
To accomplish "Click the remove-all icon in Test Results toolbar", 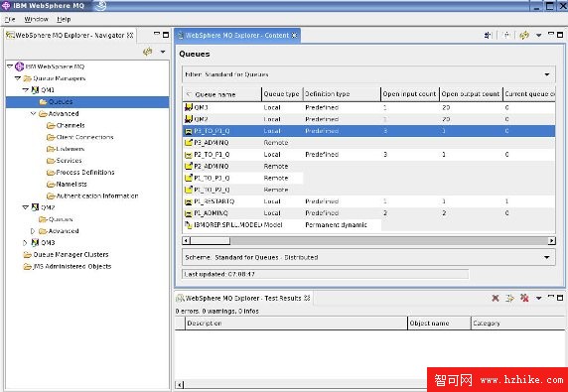I will click(524, 298).
